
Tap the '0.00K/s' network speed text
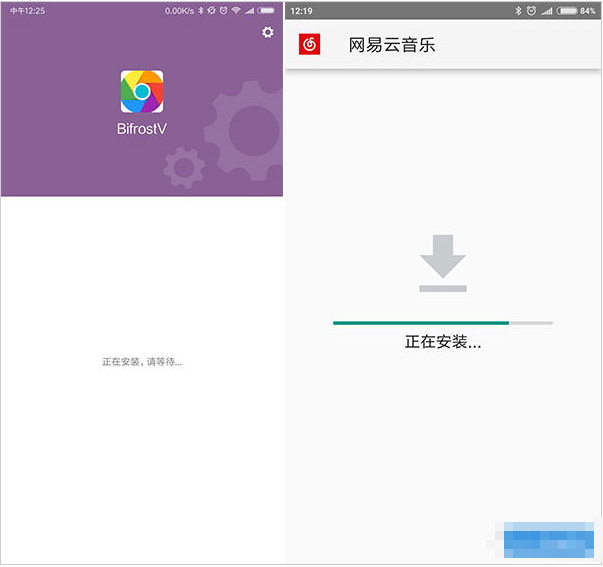[x=179, y=11]
